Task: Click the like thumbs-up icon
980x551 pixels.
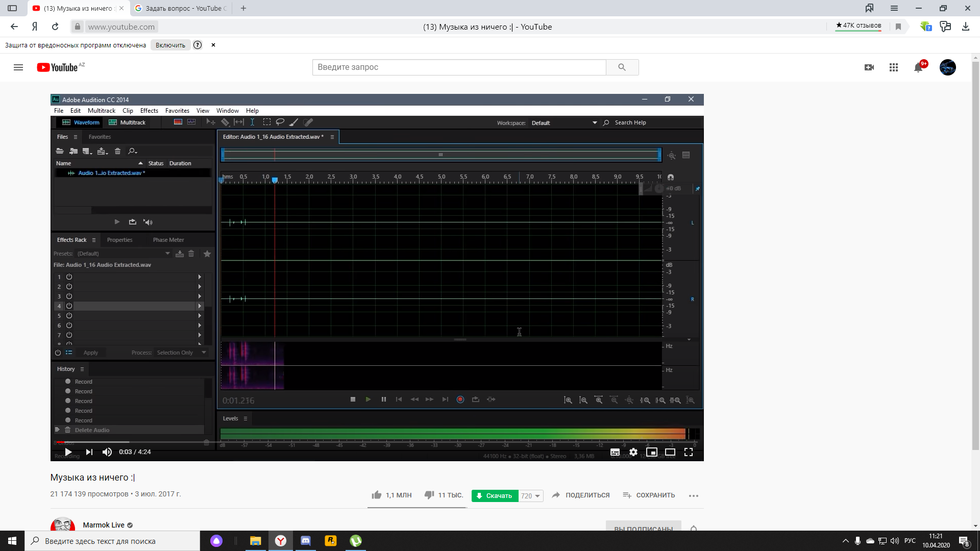Action: tap(377, 495)
